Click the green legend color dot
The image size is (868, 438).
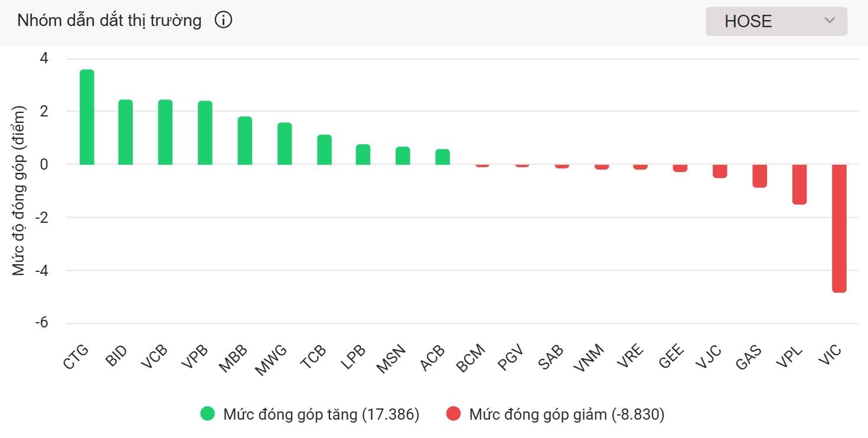pos(208,414)
